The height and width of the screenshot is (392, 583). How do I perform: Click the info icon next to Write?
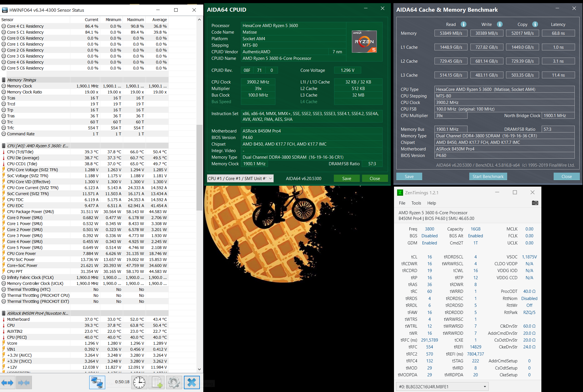pos(499,24)
